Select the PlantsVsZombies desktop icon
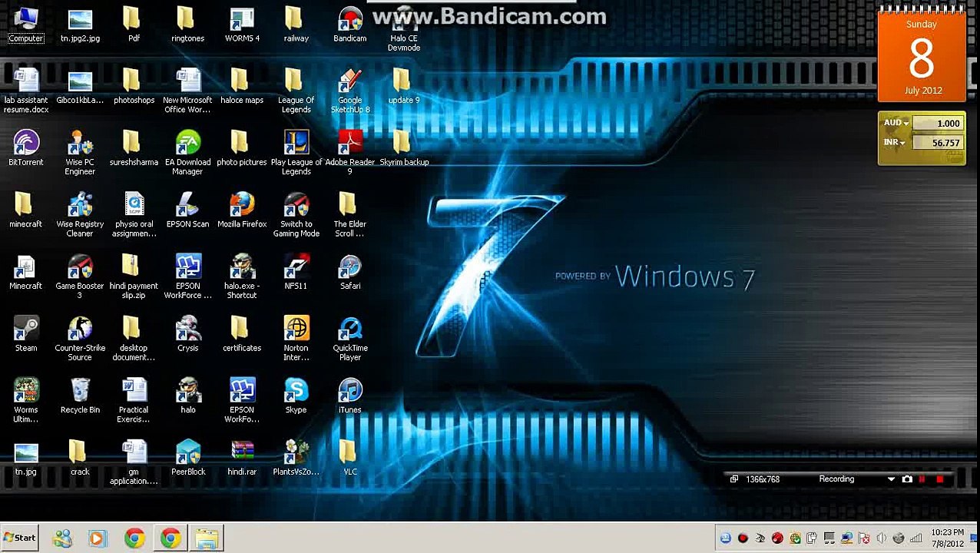Image resolution: width=980 pixels, height=553 pixels. click(296, 459)
